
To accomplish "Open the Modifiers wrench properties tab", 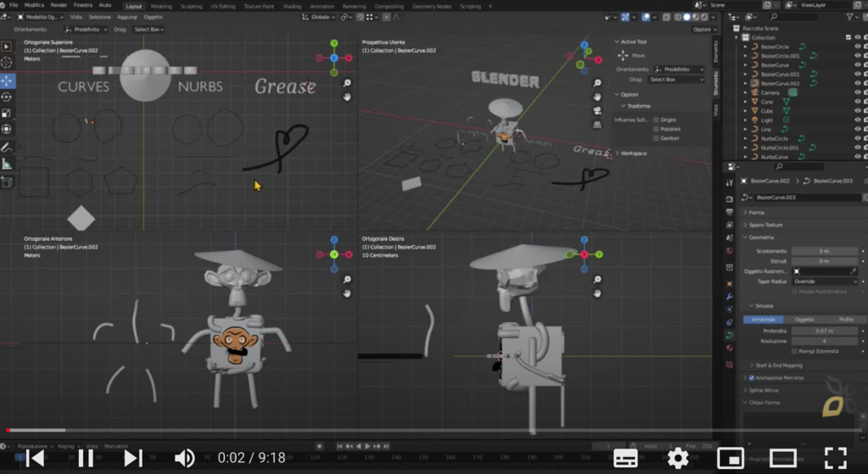I will click(x=729, y=296).
